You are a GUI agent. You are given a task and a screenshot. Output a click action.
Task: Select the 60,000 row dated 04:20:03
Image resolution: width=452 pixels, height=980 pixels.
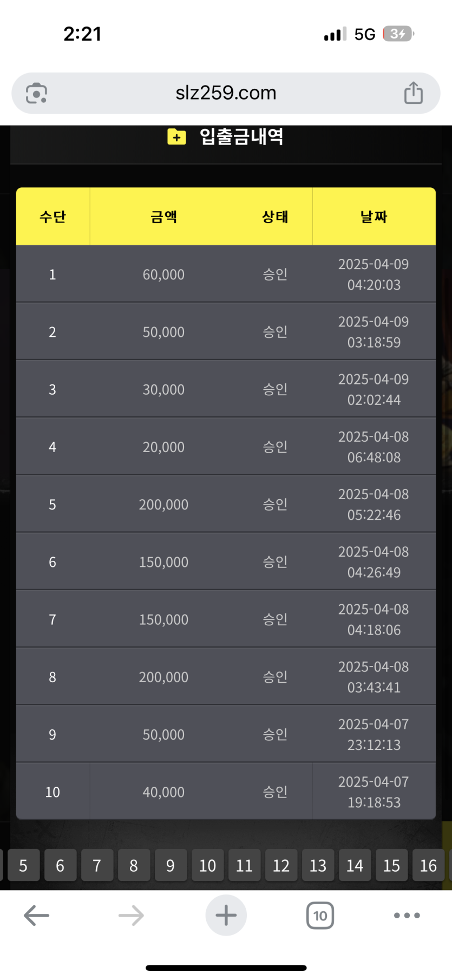click(163, 275)
